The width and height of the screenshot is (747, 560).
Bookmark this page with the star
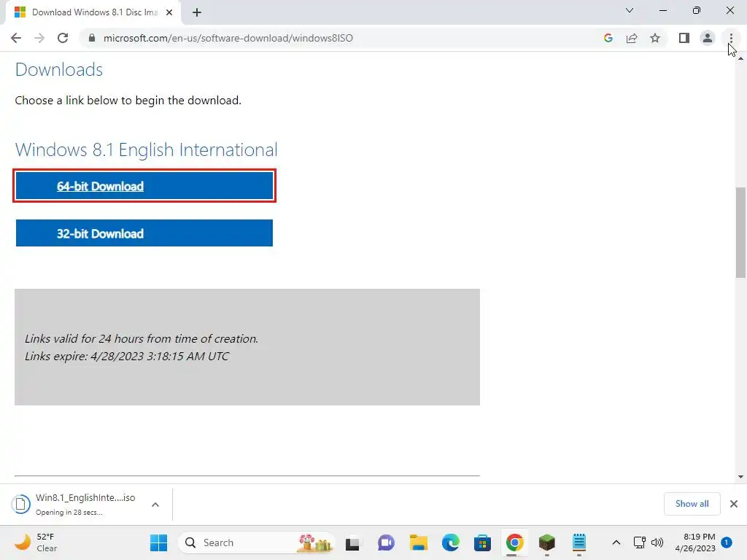tap(655, 38)
